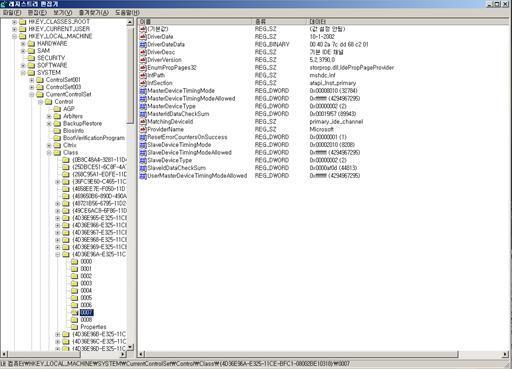Click the registry path in the status bar
This screenshot has width=512, height=369.
175,364
